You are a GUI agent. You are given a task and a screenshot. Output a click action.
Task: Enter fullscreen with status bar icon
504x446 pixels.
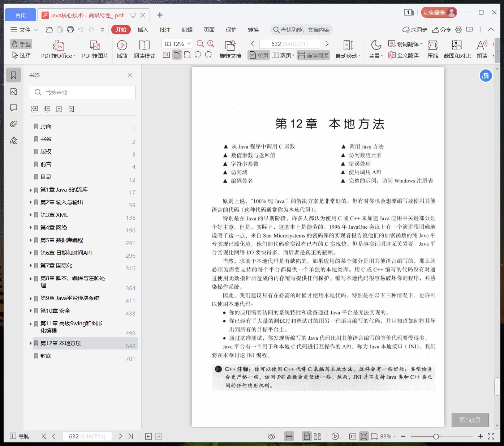[491, 436]
